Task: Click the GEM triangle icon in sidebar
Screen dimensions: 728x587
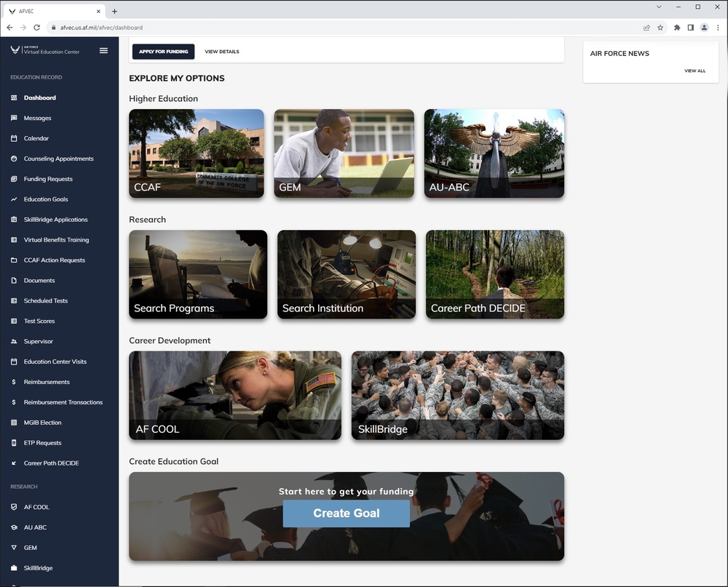Action: click(x=14, y=548)
